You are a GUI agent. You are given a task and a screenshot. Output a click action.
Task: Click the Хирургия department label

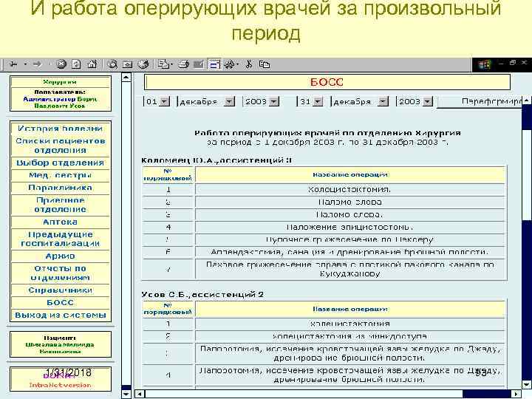pos(60,82)
